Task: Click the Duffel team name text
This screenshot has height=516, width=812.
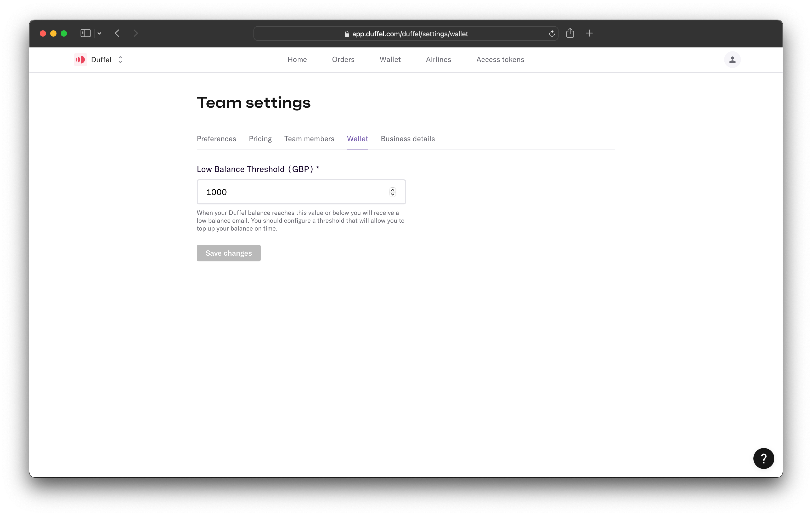Action: click(x=101, y=60)
